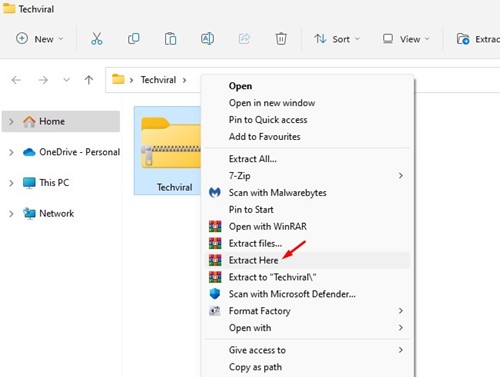
Task: Click the Microsoft Defender shield icon
Action: (215, 294)
